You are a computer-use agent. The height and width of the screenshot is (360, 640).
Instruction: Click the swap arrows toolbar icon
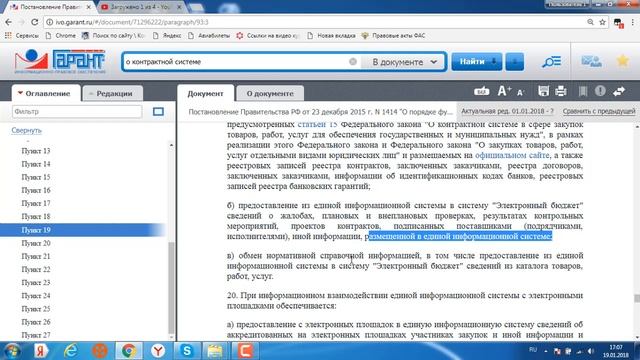tap(619, 91)
